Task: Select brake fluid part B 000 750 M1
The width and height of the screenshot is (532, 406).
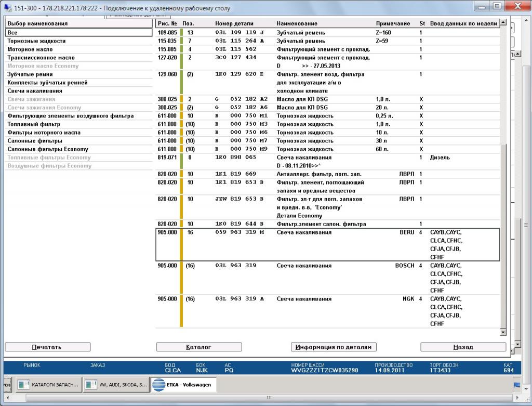Action: 328,116
